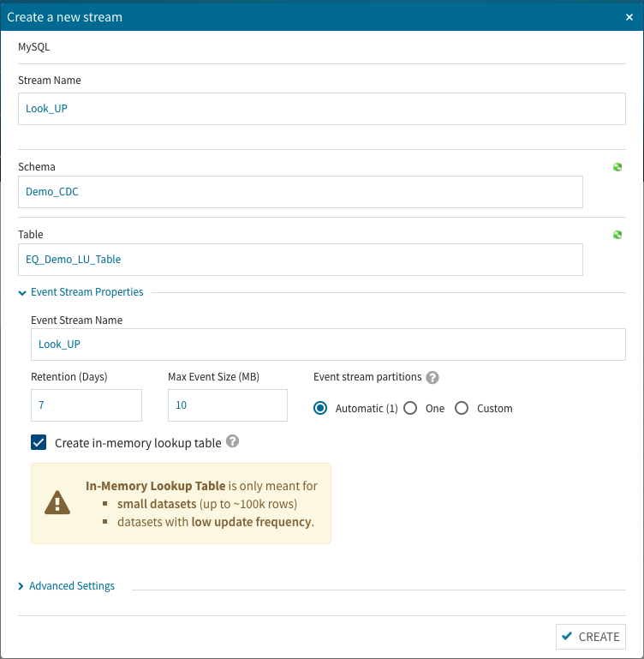
Task: Click the Retention (Days) field
Action: 86,405
